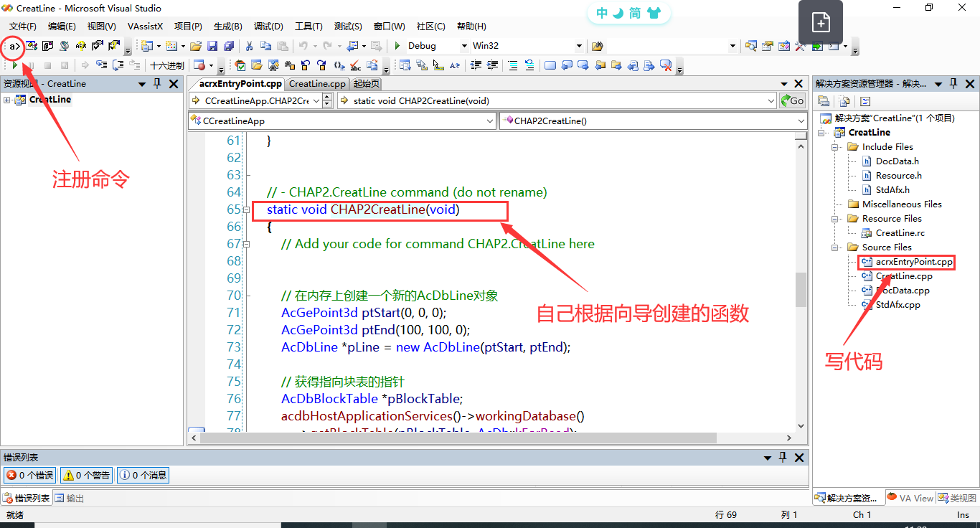Image resolution: width=980 pixels, height=528 pixels.
Task: Run the VAssistX spell check abc icon
Action: 354,65
